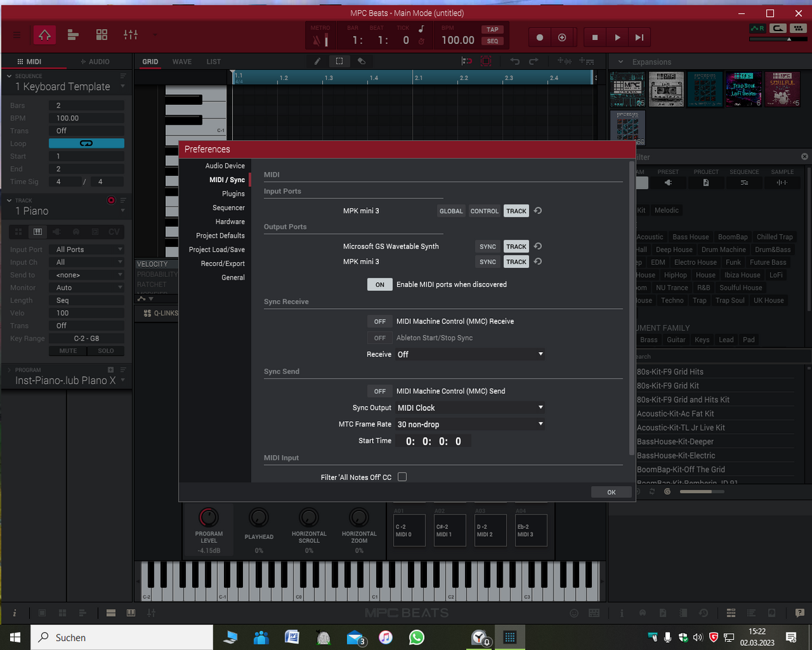
Task: Select the Pencil draw tool
Action: [317, 61]
